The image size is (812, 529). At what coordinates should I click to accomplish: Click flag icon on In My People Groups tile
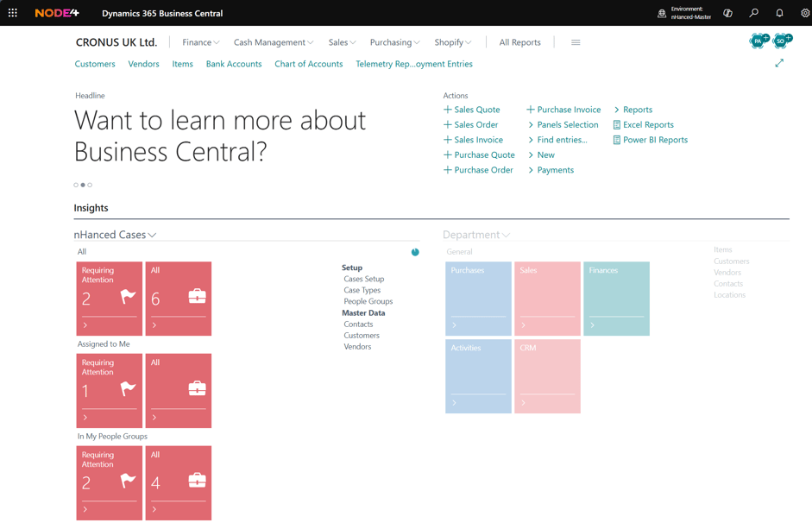128,481
